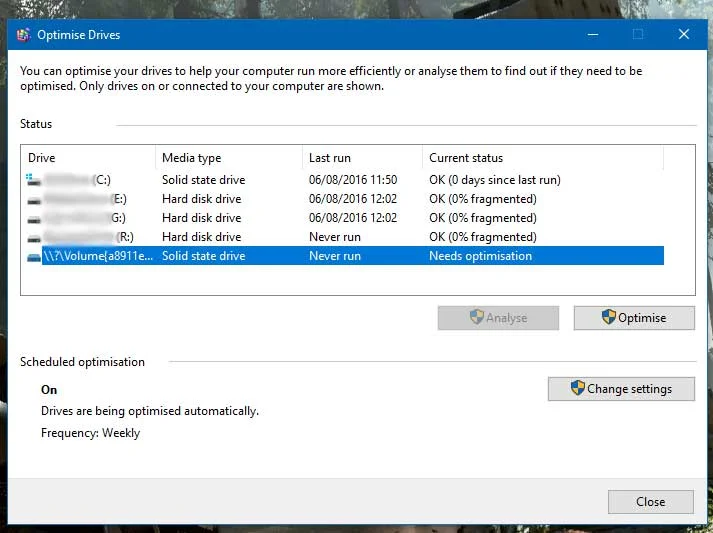This screenshot has width=713, height=533.
Task: Click the title bar X close button
Action: point(683,35)
